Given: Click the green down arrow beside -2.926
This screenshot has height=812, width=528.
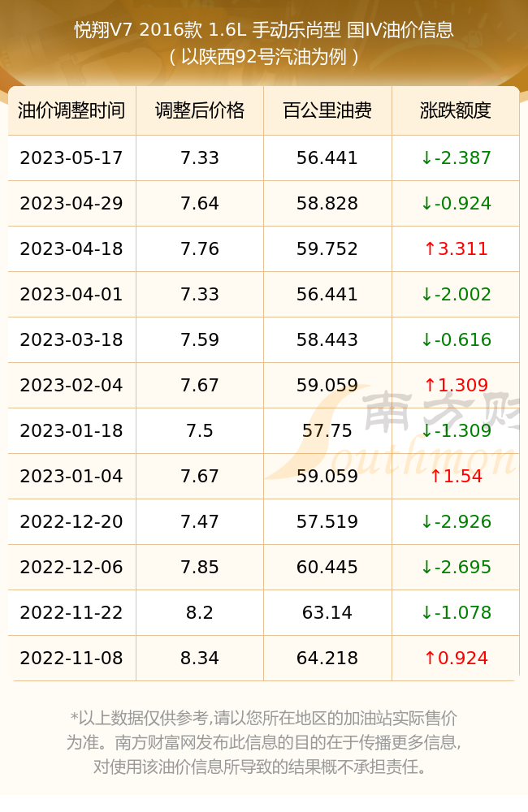Looking at the screenshot, I should [426, 522].
